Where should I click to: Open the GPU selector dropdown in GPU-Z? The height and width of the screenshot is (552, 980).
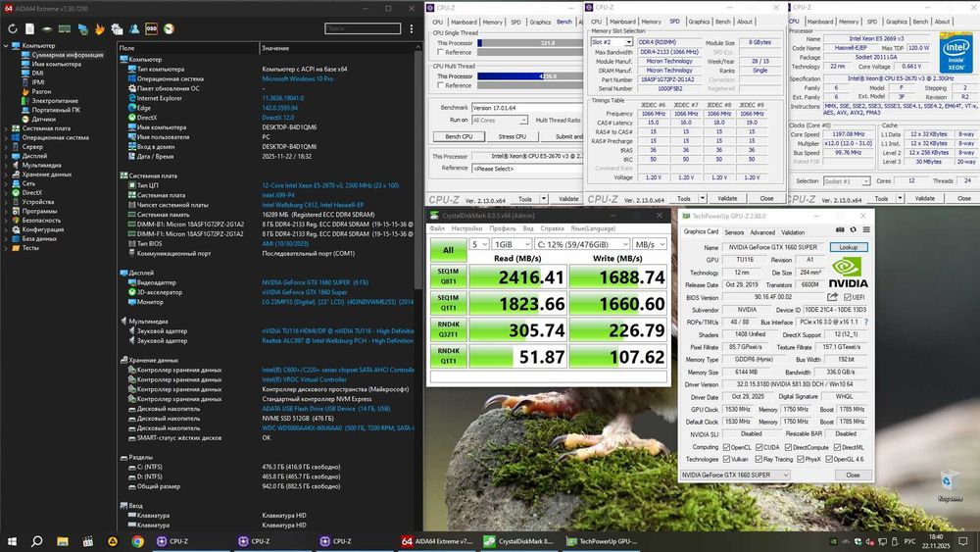pos(734,476)
